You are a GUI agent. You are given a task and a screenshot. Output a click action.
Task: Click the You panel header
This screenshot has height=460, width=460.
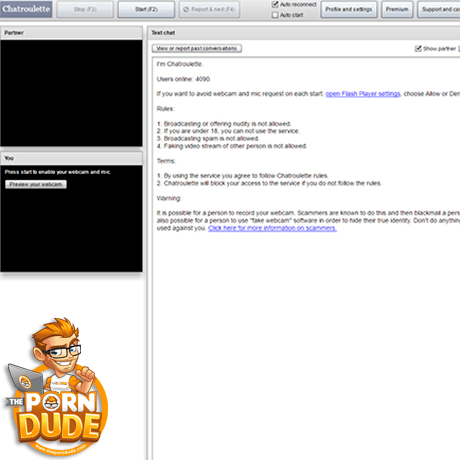pos(71,158)
